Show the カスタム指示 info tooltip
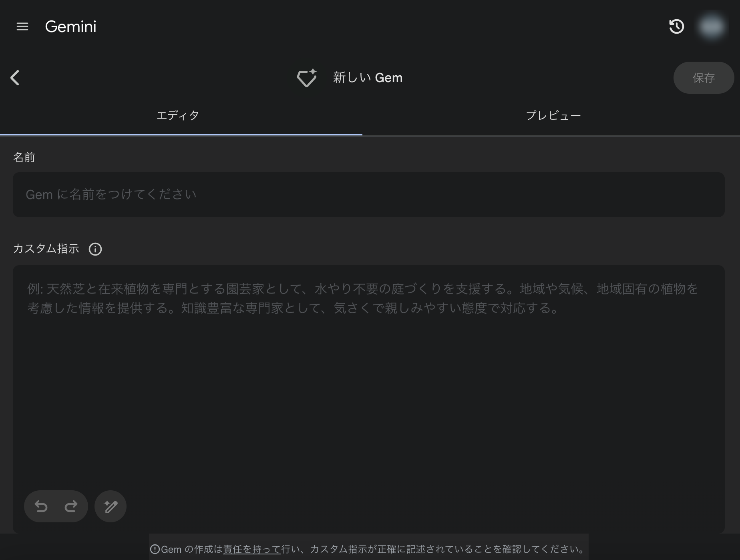740x560 pixels. 95,249
